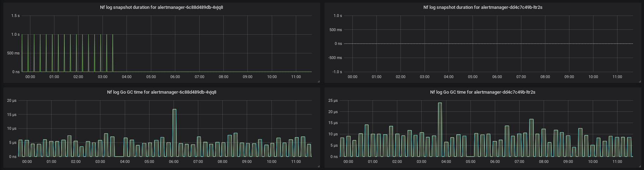The height and width of the screenshot is (170, 644).
Task: Open the snapshot duration ltr2s panel title menu
Action: pyautogui.click(x=483, y=7)
